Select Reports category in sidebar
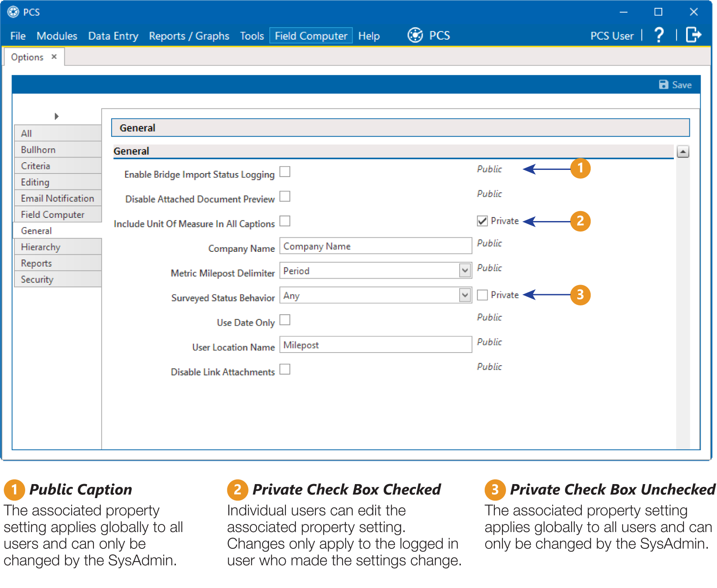Screen dimensions: 717x588 click(58, 263)
